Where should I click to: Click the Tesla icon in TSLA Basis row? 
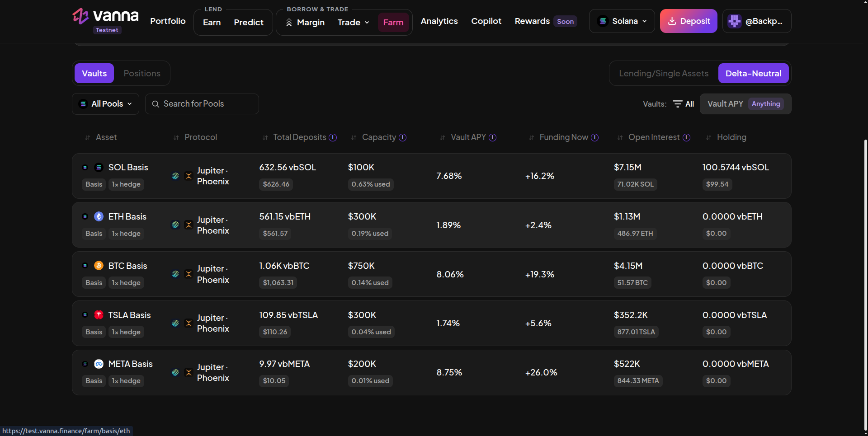coord(99,315)
